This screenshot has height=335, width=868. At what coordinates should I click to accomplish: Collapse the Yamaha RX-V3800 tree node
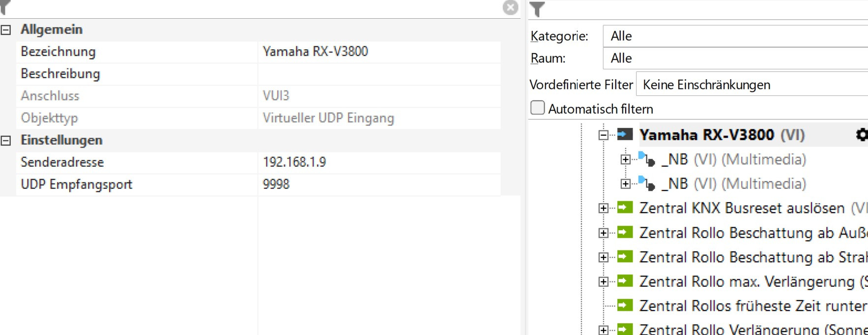(604, 135)
